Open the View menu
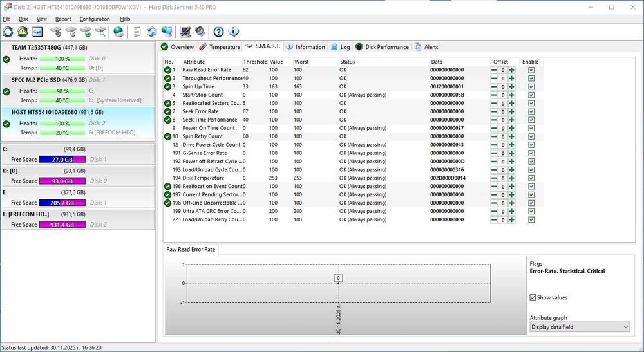The width and height of the screenshot is (644, 352). pos(41,19)
